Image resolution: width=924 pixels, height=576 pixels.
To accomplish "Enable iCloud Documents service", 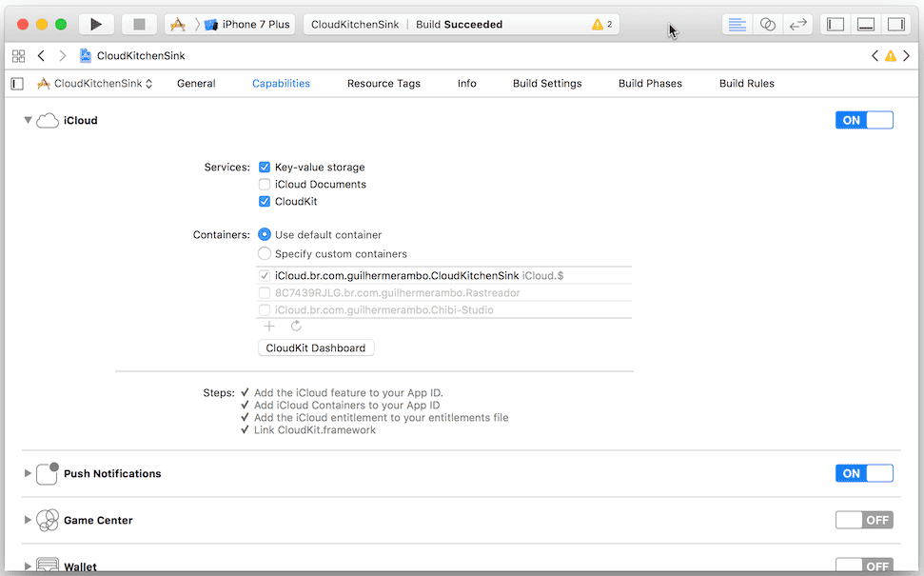I will [265, 185].
